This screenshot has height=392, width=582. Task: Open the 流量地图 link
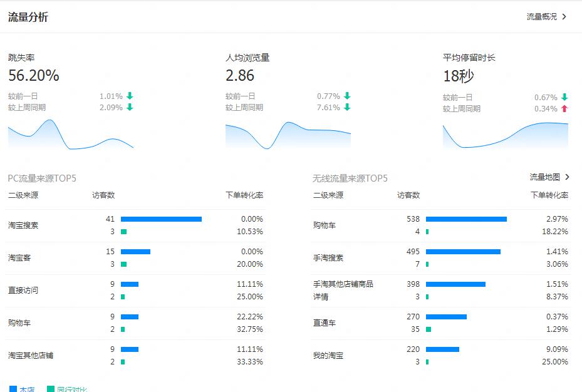click(544, 177)
